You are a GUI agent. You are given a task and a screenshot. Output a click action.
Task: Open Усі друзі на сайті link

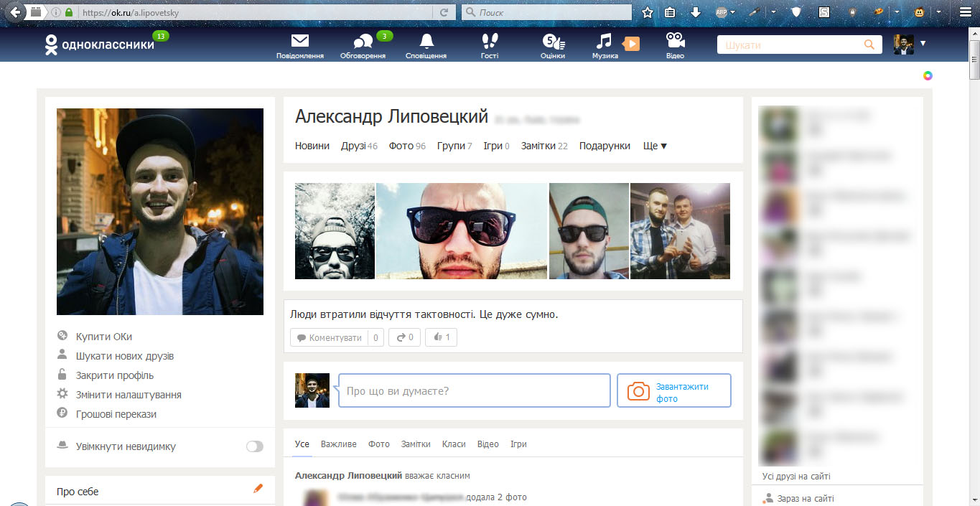[797, 475]
